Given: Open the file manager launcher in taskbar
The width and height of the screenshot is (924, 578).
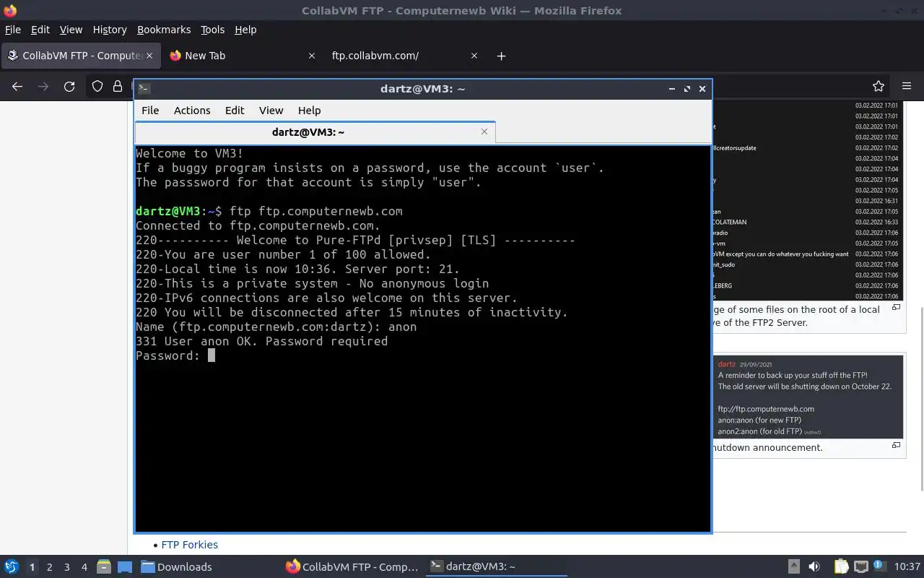Looking at the screenshot, I should (x=103, y=567).
